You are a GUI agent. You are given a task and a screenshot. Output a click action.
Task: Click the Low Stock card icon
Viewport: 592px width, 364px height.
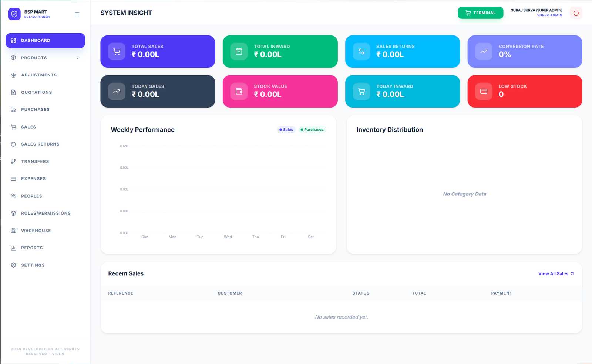pos(484,91)
